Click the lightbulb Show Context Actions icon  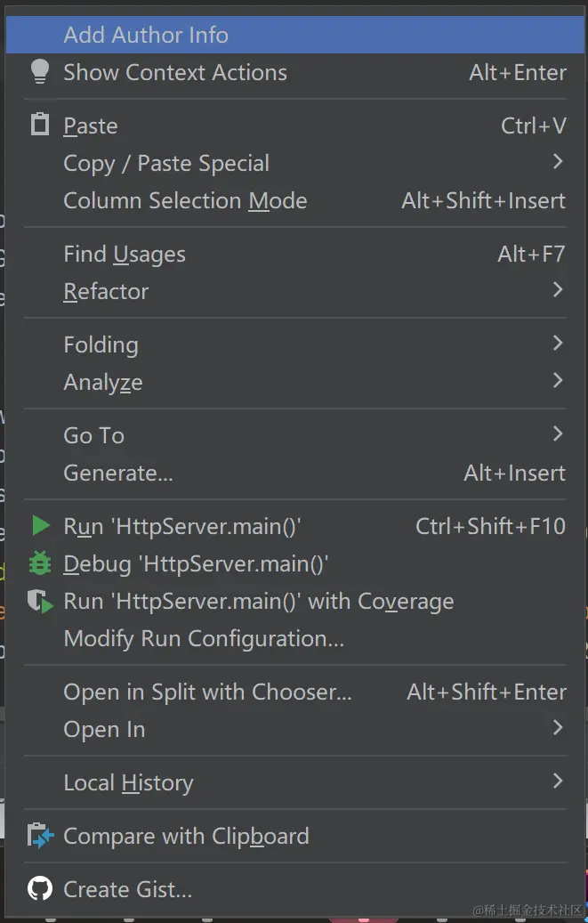40,73
